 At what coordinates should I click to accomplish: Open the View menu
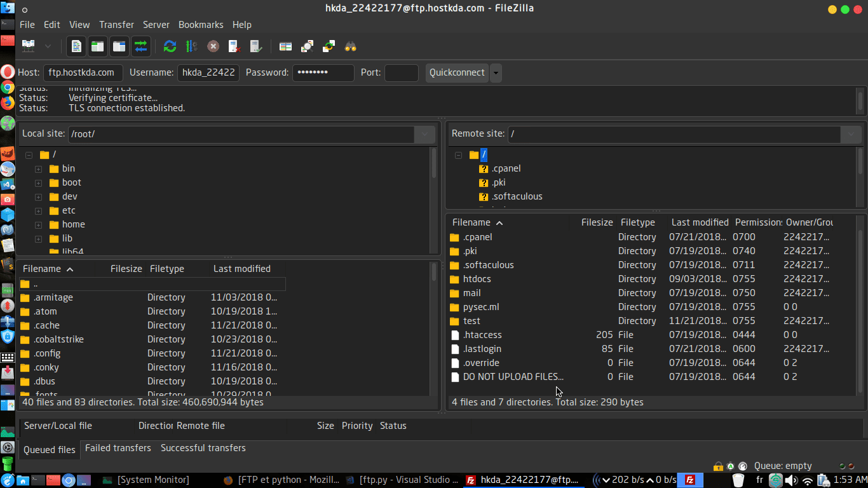pyautogui.click(x=79, y=25)
